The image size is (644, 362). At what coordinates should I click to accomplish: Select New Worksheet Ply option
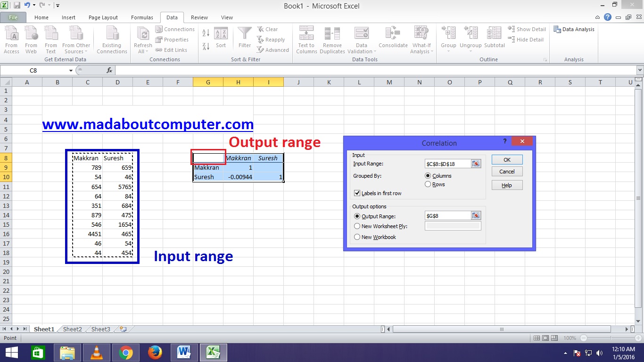[x=357, y=226]
